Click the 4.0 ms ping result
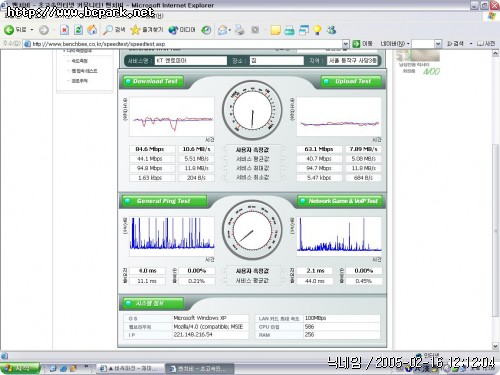 [x=147, y=271]
